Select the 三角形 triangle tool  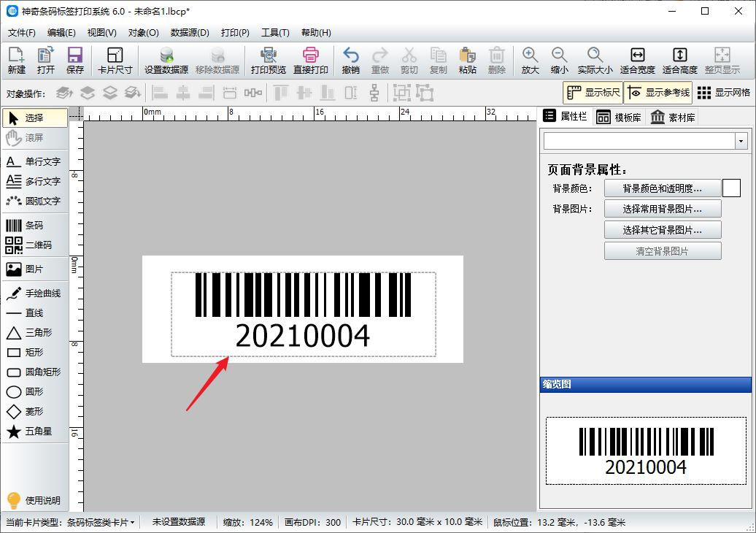[35, 332]
